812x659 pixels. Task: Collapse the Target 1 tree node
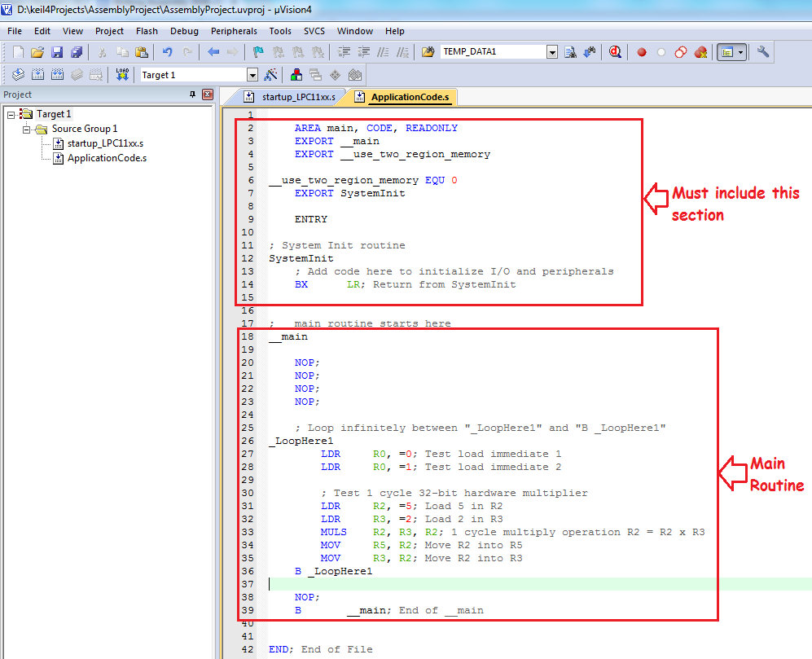pyautogui.click(x=11, y=115)
